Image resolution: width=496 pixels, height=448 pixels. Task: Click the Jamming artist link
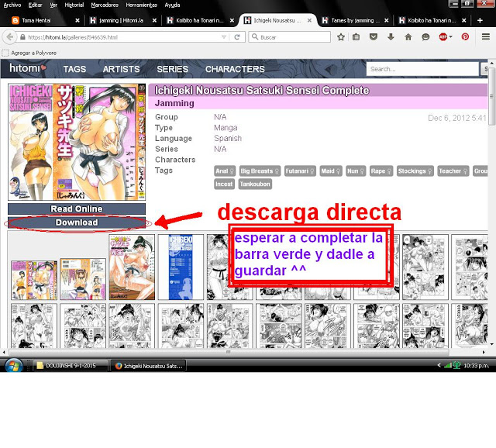tap(174, 103)
